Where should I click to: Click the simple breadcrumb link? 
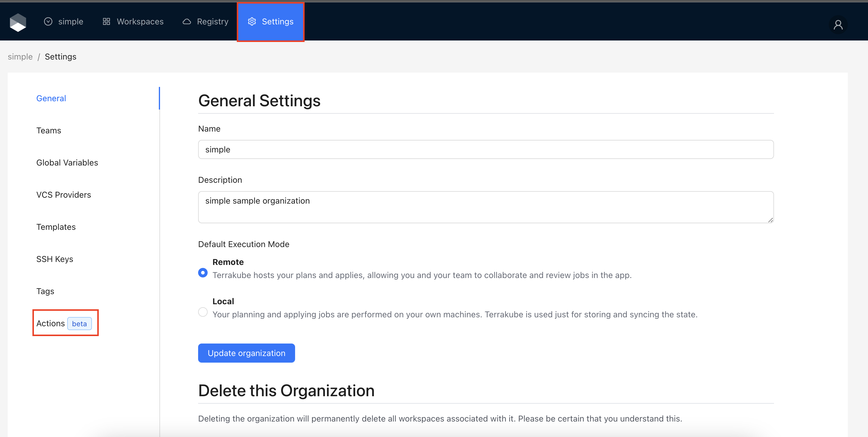coord(20,57)
